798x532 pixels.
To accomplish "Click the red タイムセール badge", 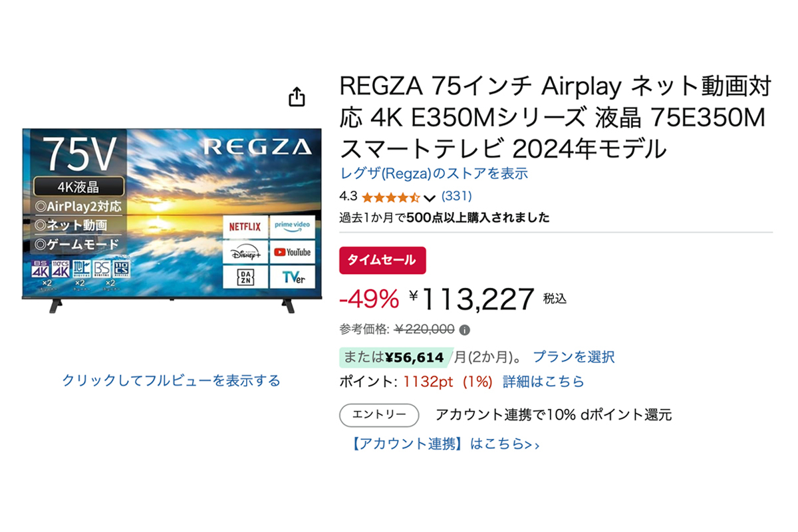I will tap(382, 260).
